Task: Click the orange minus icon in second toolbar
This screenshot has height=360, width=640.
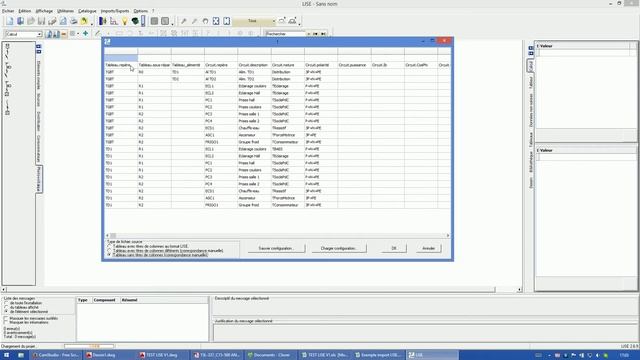Action: coord(64,34)
